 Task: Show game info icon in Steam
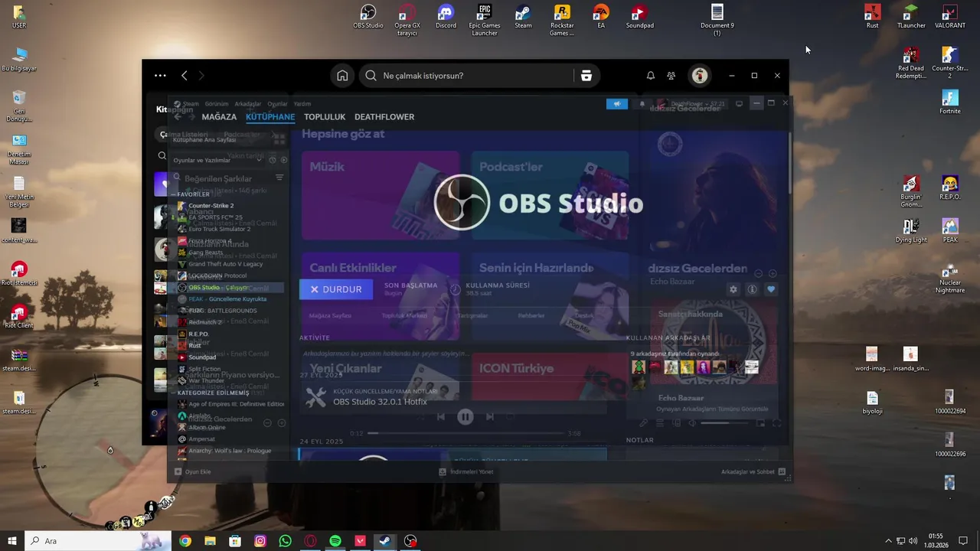752,289
